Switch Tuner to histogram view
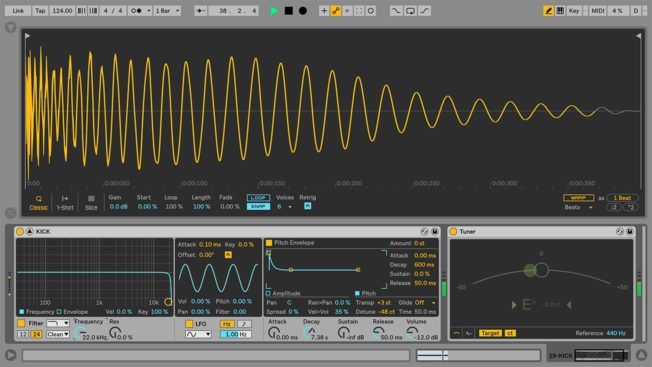 [x=468, y=333]
